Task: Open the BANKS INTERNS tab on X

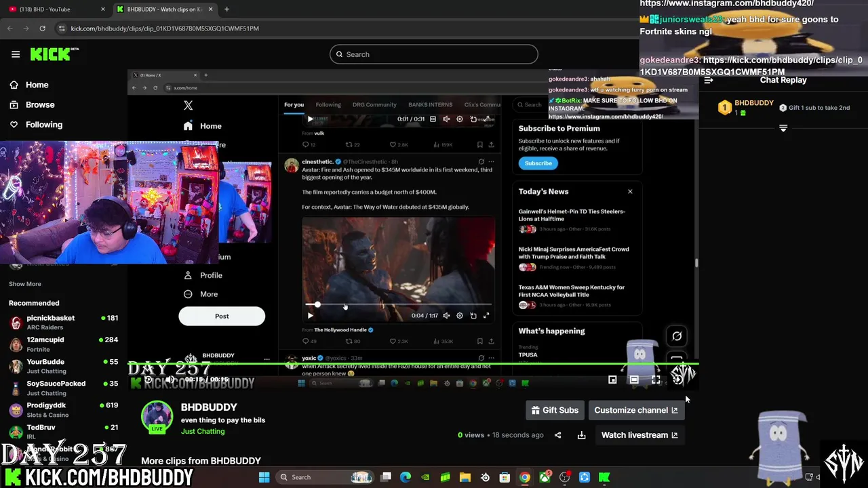Action: 430,104
